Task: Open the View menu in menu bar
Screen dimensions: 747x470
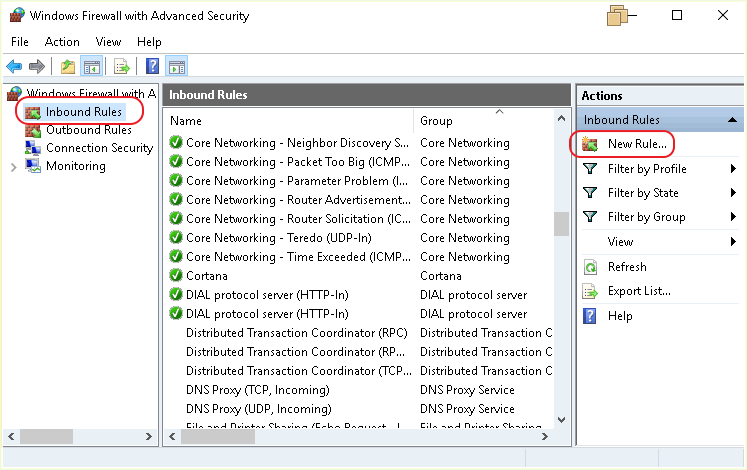Action: point(108,42)
